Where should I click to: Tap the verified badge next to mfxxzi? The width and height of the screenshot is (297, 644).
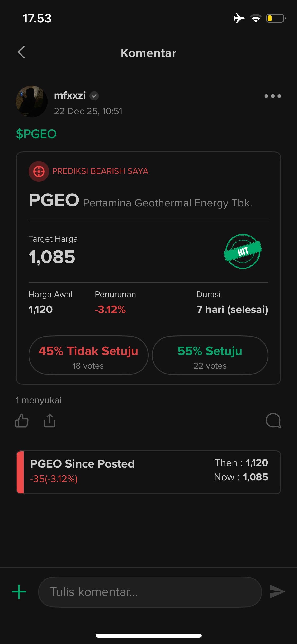point(94,96)
